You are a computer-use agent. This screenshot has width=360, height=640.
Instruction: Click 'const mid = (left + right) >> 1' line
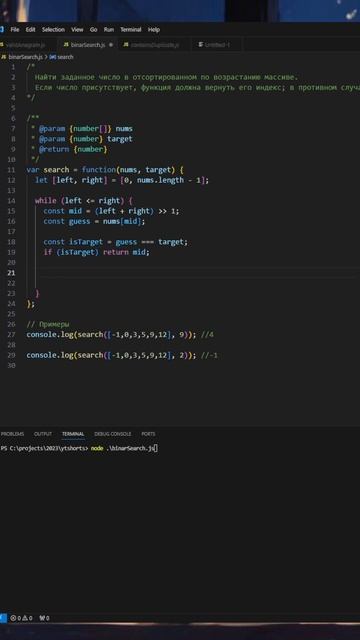coord(111,211)
